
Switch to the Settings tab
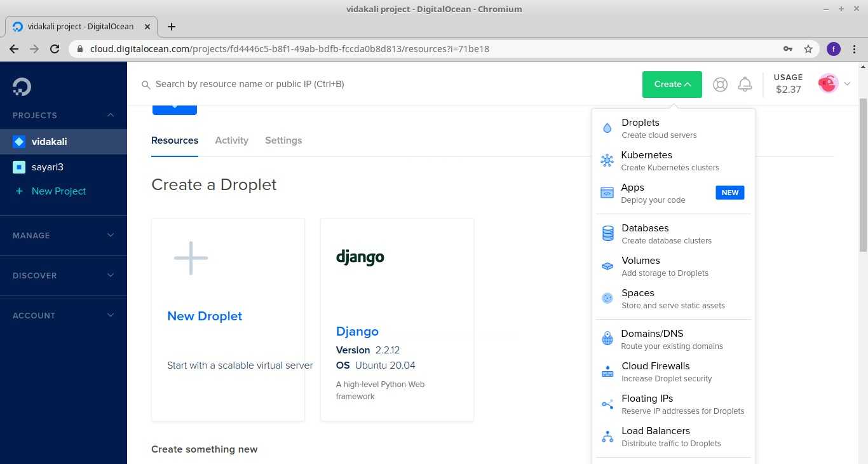(x=283, y=140)
